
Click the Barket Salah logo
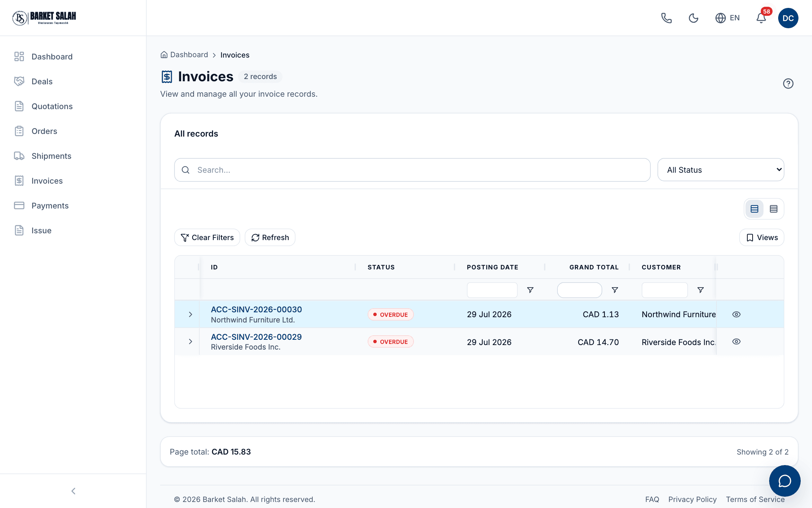[44, 18]
